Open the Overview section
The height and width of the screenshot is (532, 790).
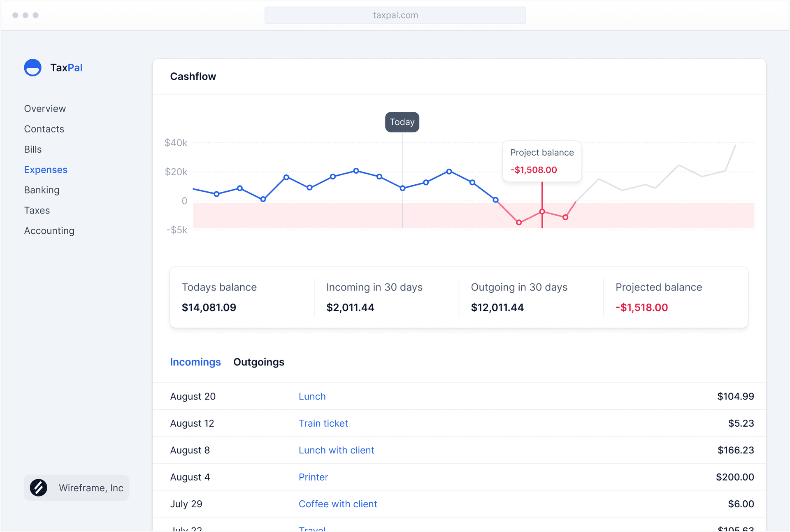[x=45, y=108]
